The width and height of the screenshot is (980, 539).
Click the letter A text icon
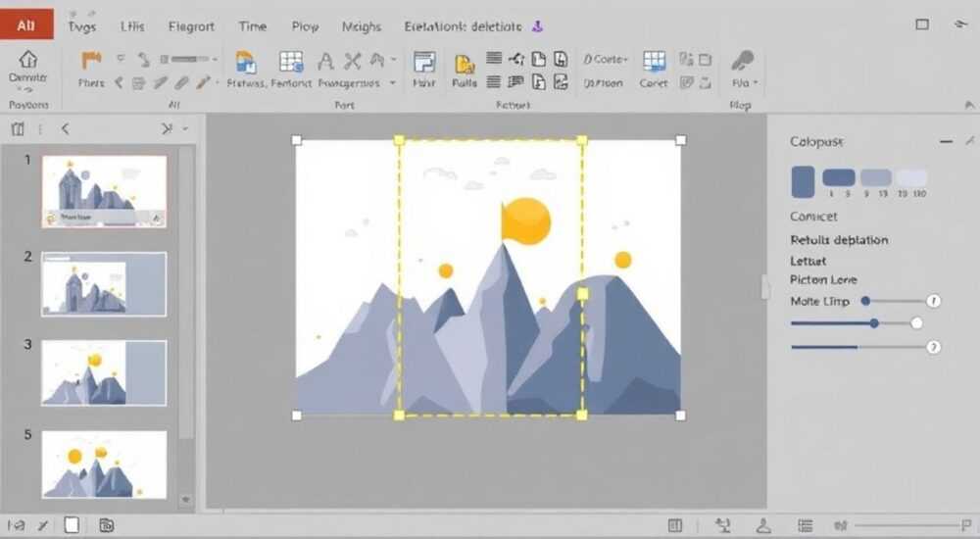(325, 62)
